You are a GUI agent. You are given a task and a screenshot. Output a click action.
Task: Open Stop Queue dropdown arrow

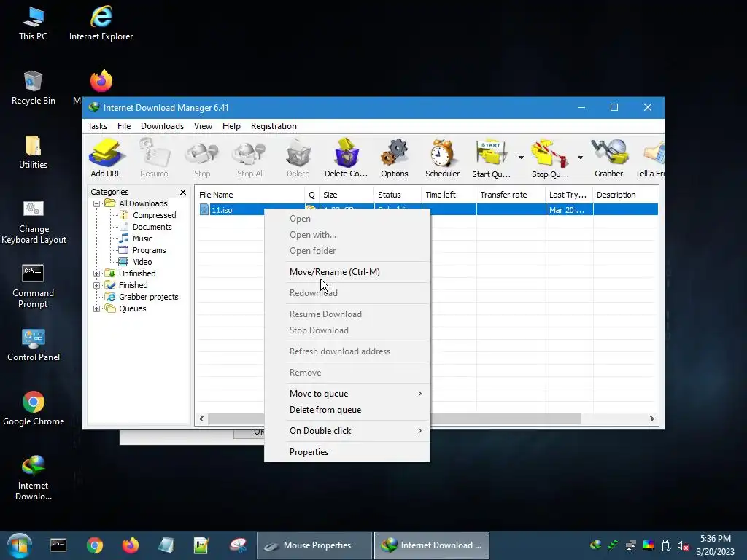pyautogui.click(x=580, y=157)
